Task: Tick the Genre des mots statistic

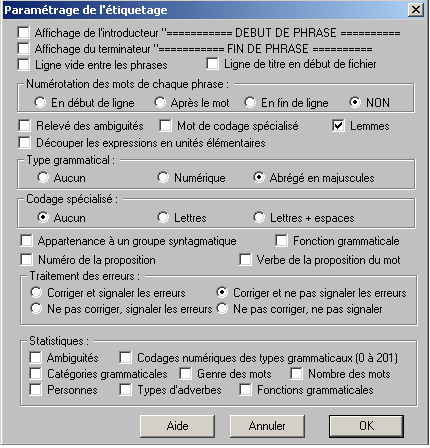Action: [185, 374]
